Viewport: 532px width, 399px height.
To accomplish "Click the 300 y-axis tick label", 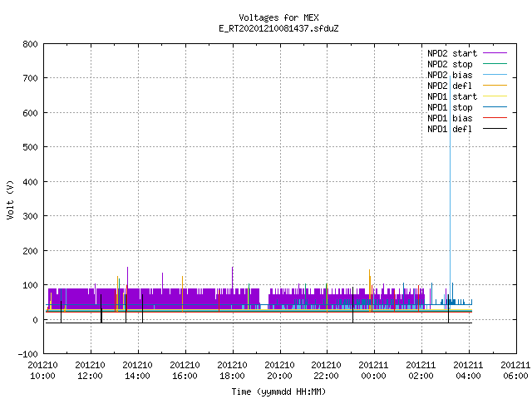I will click(30, 216).
